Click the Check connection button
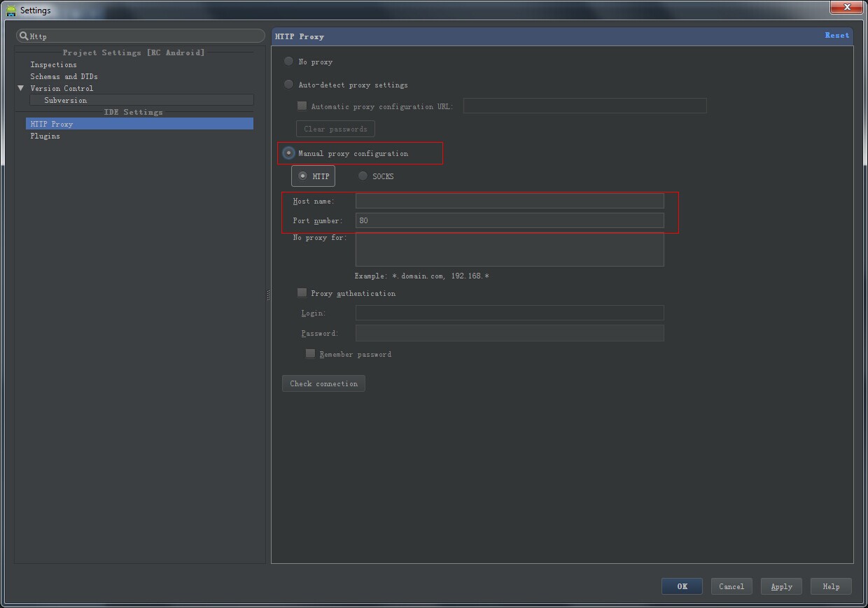 coord(323,383)
